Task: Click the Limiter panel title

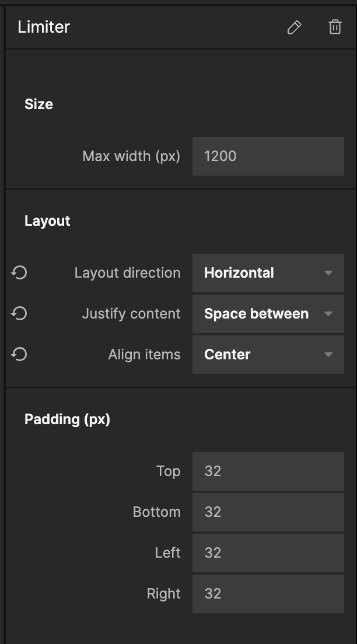Action: [x=44, y=27]
